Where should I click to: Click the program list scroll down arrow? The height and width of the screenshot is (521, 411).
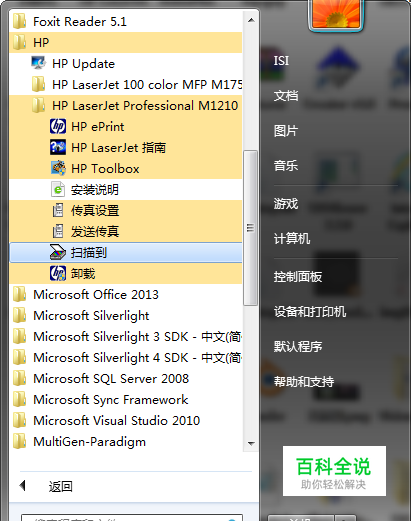pyautogui.click(x=251, y=443)
